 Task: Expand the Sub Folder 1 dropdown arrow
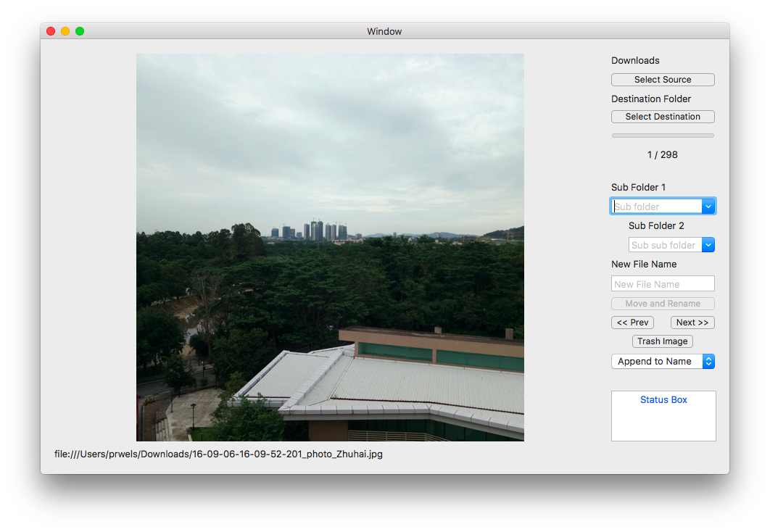pyautogui.click(x=708, y=207)
